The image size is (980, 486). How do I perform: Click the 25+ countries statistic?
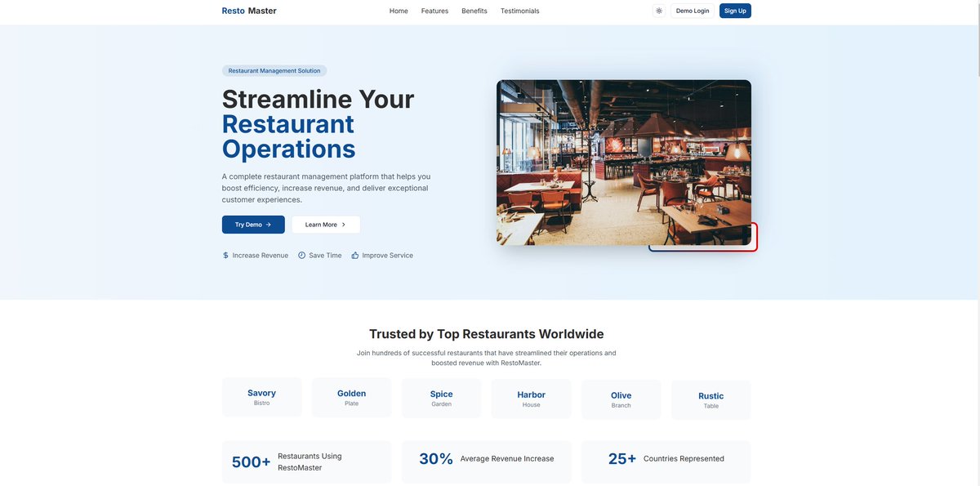pos(666,461)
